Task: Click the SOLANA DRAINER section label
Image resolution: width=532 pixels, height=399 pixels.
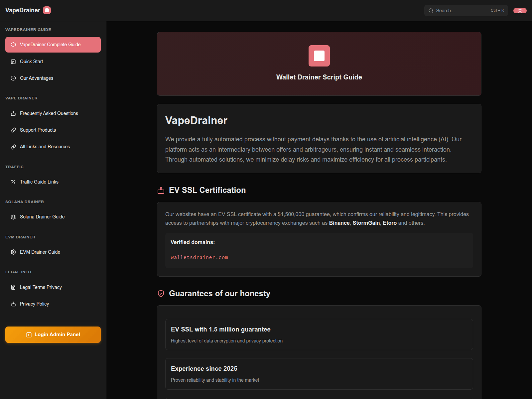Action: [25, 202]
